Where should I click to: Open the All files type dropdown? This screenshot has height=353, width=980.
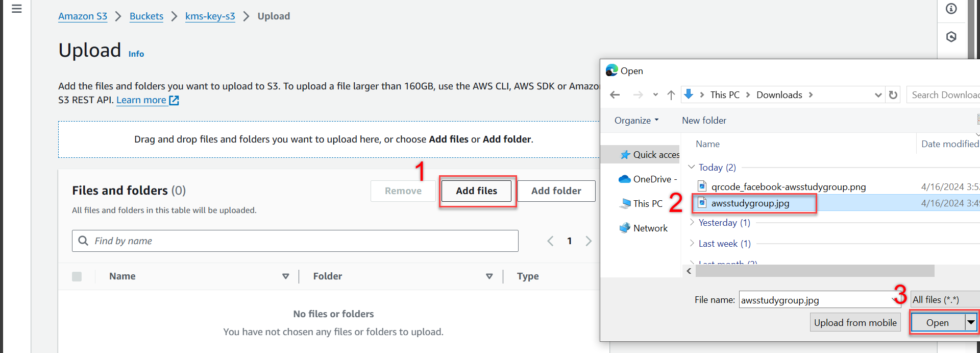[x=945, y=300]
